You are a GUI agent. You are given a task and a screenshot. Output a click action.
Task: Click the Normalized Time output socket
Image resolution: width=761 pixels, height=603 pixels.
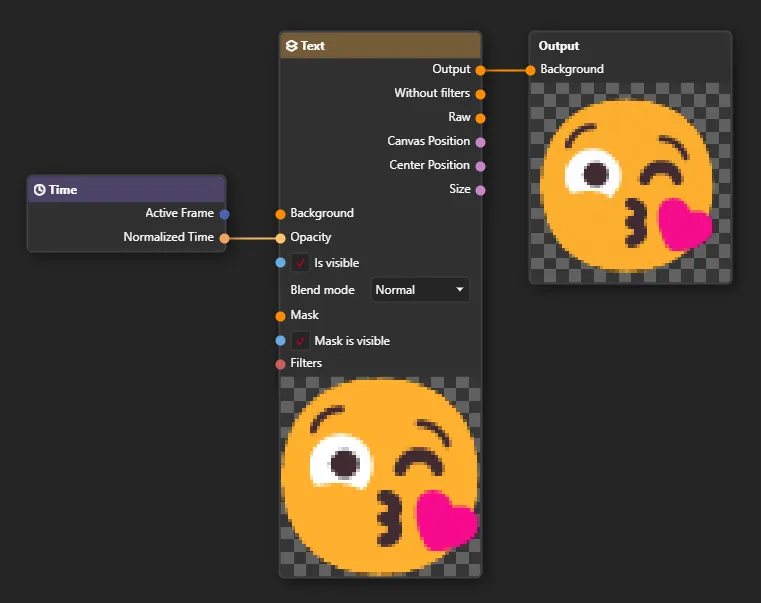click(224, 238)
